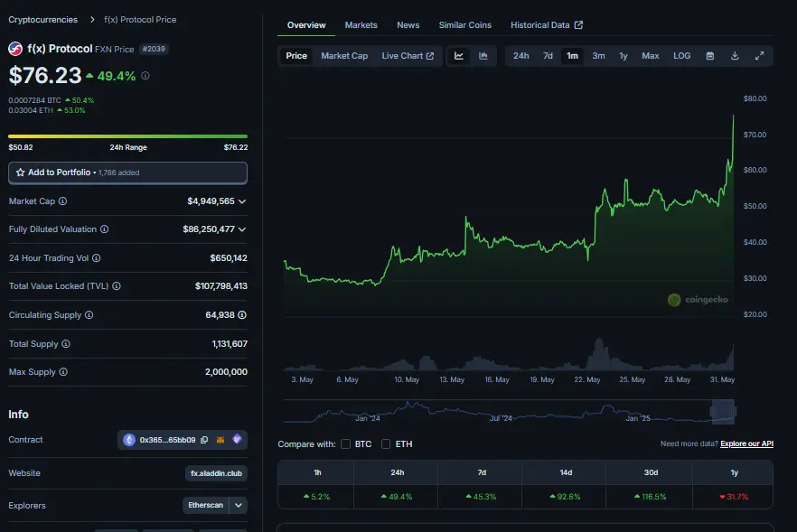Go to the Cryptocurrencies breadcrumb link
Viewport: 797px width, 532px height.
coord(42,19)
